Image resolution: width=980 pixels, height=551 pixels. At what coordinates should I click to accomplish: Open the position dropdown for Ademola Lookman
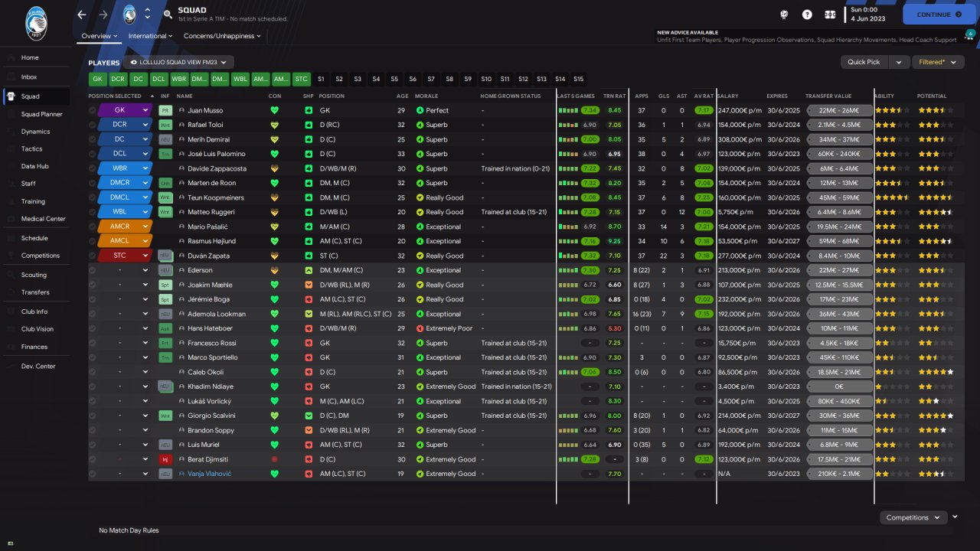click(145, 314)
